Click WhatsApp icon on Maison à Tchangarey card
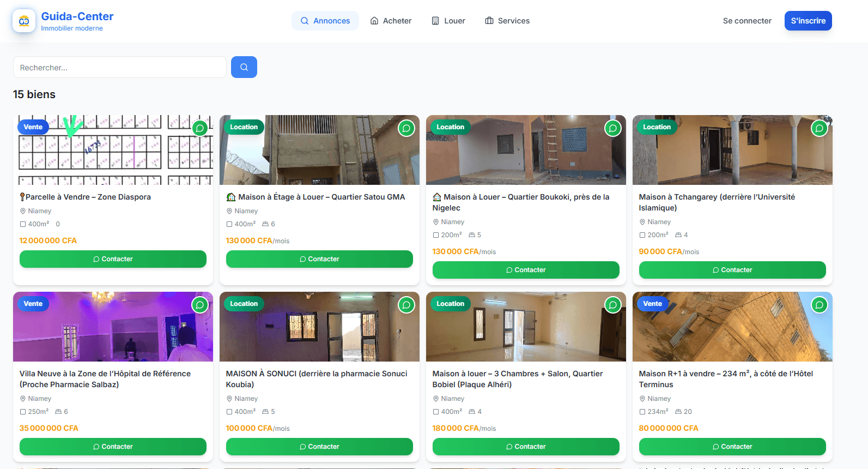Screen dimensions: 868x469 tap(820, 128)
